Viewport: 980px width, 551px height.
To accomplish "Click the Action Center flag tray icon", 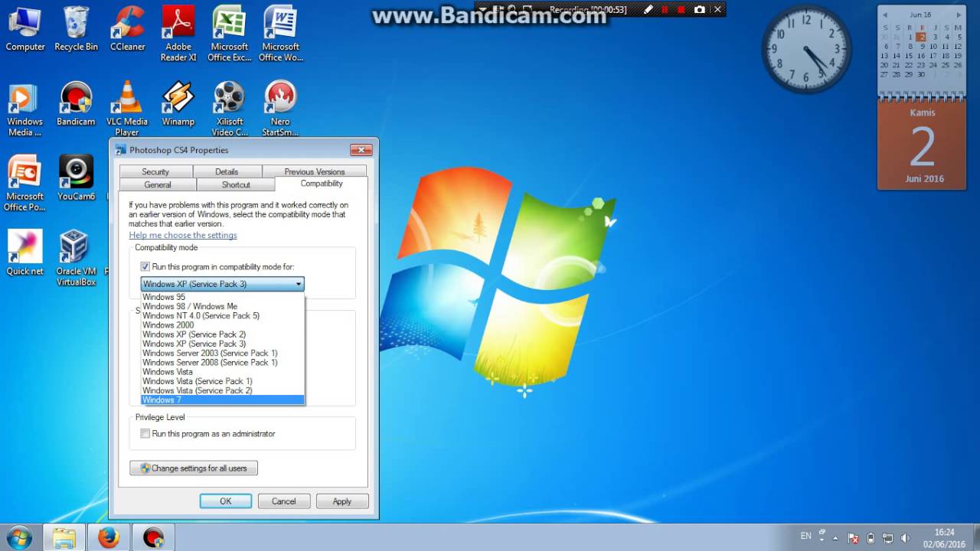I will pyautogui.click(x=853, y=538).
